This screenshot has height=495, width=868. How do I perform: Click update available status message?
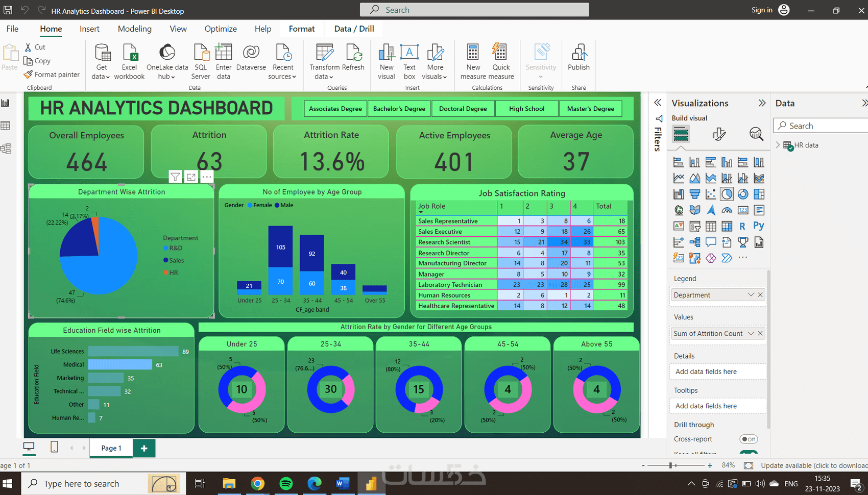pos(814,465)
